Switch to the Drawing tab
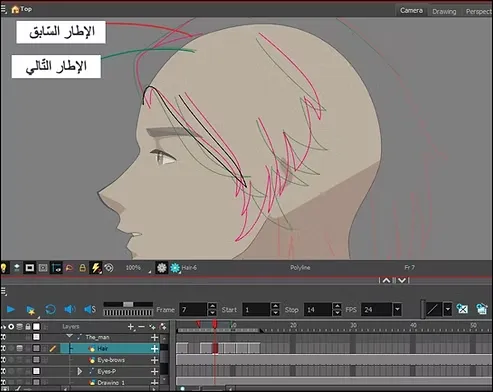This screenshot has height=392, width=493. 444,11
